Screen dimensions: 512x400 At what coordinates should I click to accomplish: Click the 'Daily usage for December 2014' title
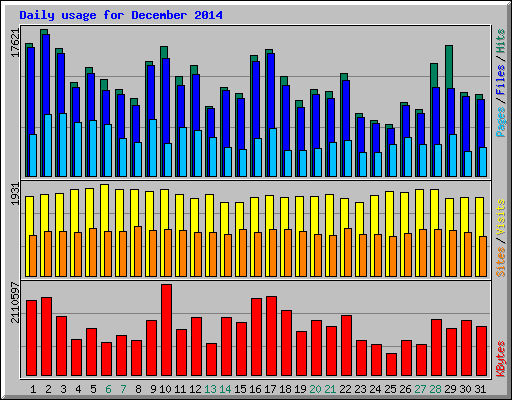click(x=121, y=15)
